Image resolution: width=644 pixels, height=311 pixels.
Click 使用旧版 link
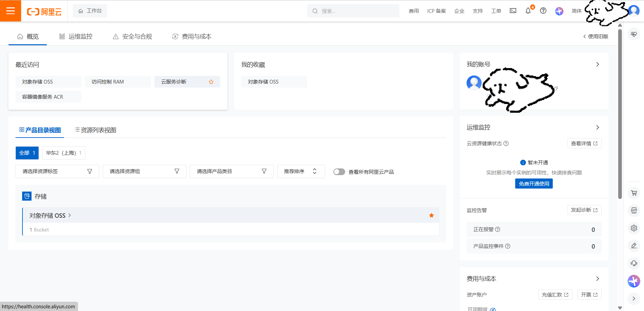595,37
